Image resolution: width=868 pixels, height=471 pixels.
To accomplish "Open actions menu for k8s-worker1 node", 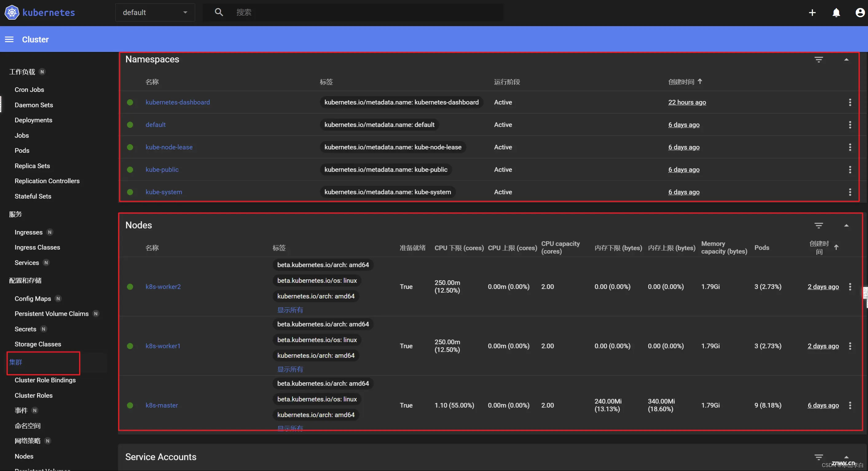I will (850, 346).
